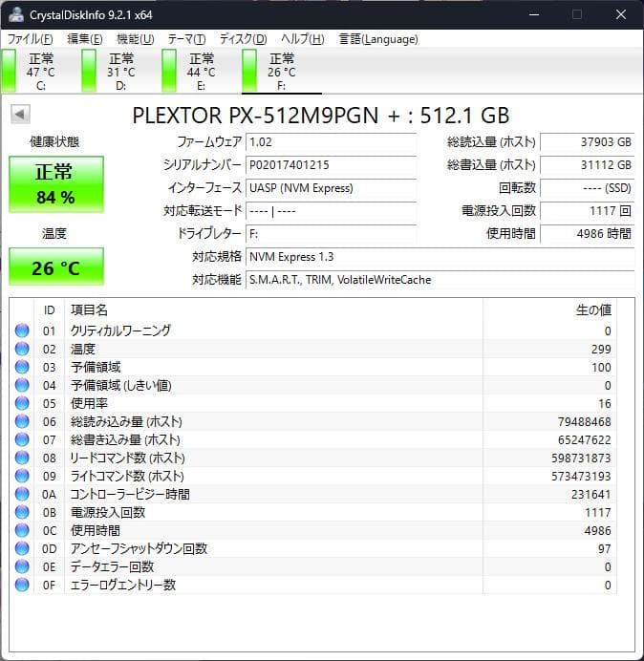Click power on hours 4986 時間 field
This screenshot has width=644, height=661.
(x=587, y=233)
